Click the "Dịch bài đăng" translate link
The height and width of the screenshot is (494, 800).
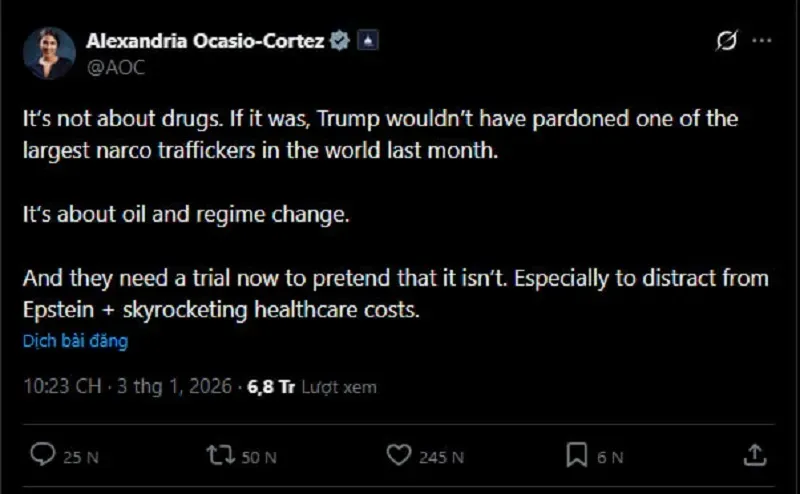click(x=75, y=341)
